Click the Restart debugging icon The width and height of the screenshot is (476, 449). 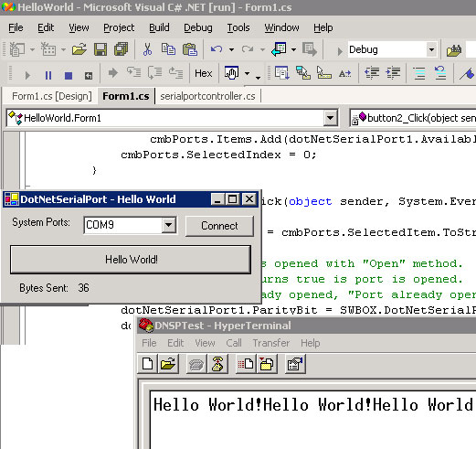[x=89, y=75]
